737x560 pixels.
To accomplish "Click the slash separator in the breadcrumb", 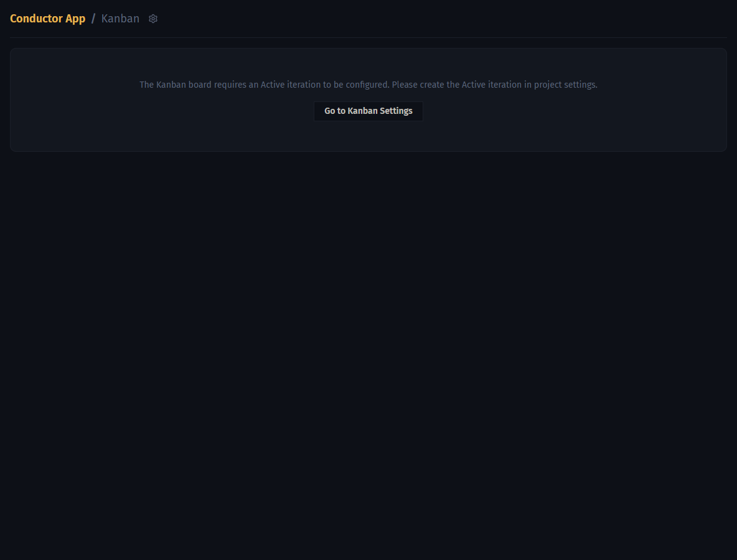I will pos(93,19).
